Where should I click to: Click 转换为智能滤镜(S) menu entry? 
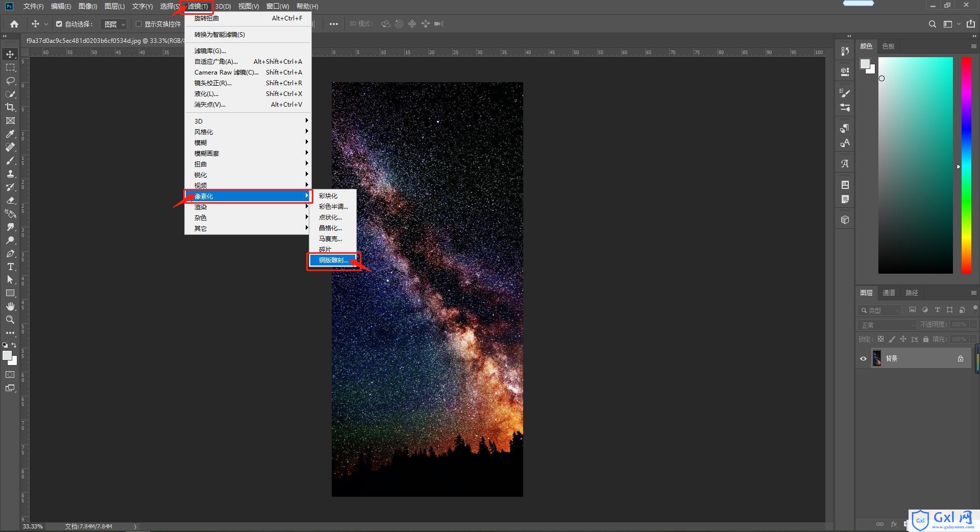pos(248,34)
